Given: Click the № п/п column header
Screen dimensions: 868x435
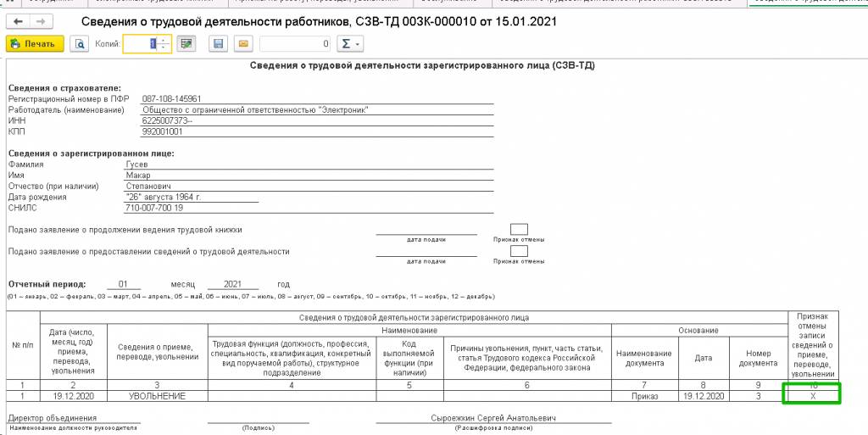Looking at the screenshot, I should pos(23,345).
